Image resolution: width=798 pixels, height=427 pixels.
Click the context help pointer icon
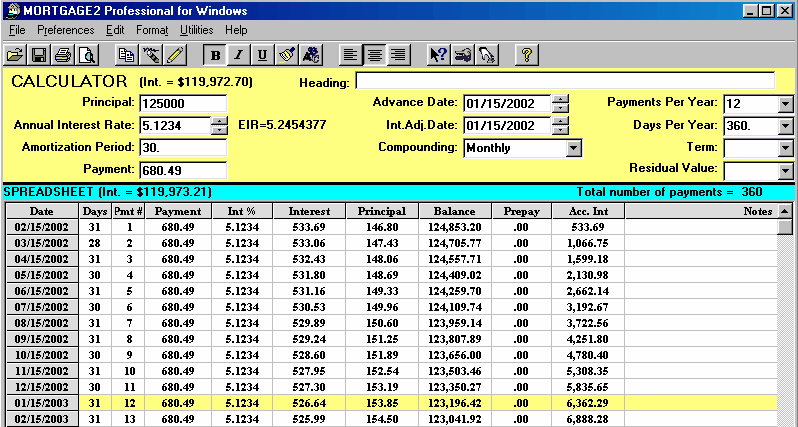437,55
